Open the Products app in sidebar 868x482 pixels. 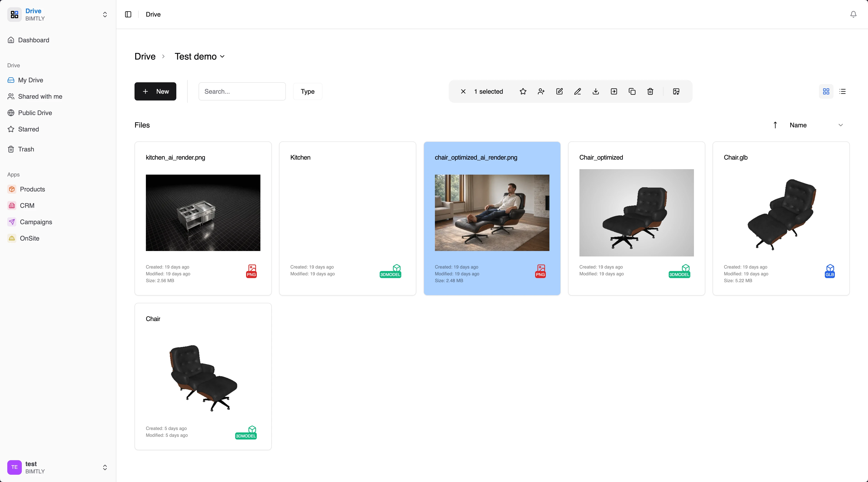(x=32, y=189)
